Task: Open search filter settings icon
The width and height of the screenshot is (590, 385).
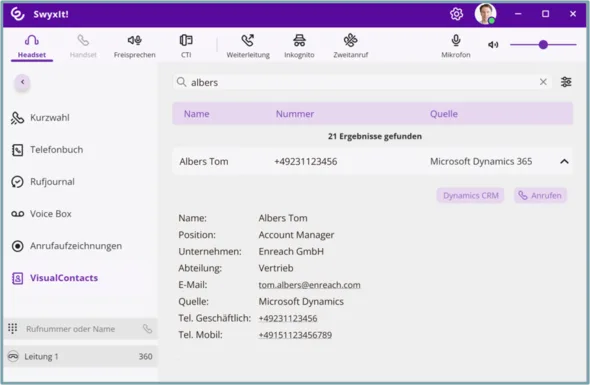Action: coord(566,82)
